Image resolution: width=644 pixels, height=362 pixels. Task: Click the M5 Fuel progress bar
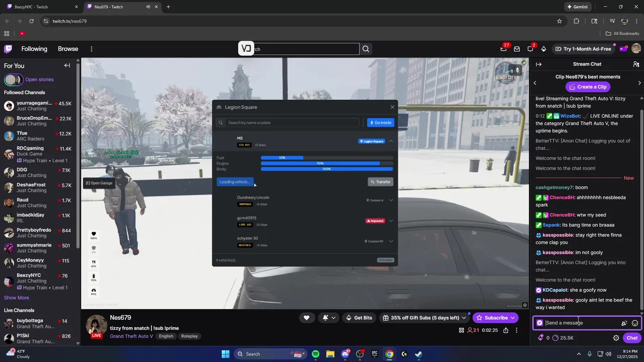tap(327, 158)
